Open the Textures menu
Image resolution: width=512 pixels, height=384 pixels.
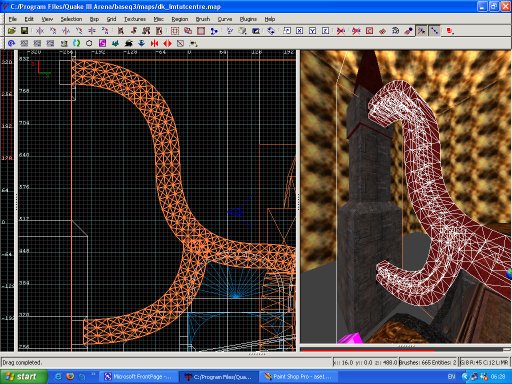click(x=135, y=19)
